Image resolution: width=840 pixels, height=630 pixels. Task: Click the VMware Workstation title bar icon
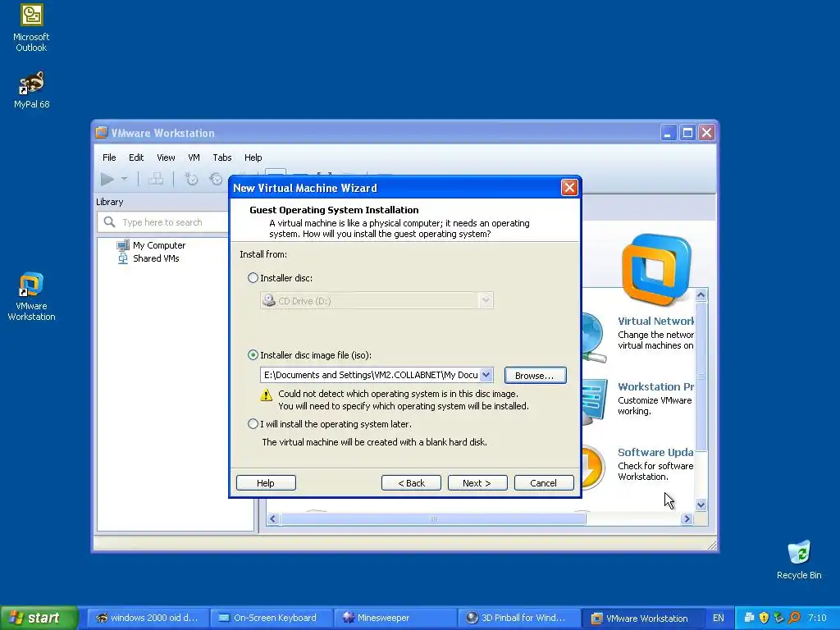point(101,132)
